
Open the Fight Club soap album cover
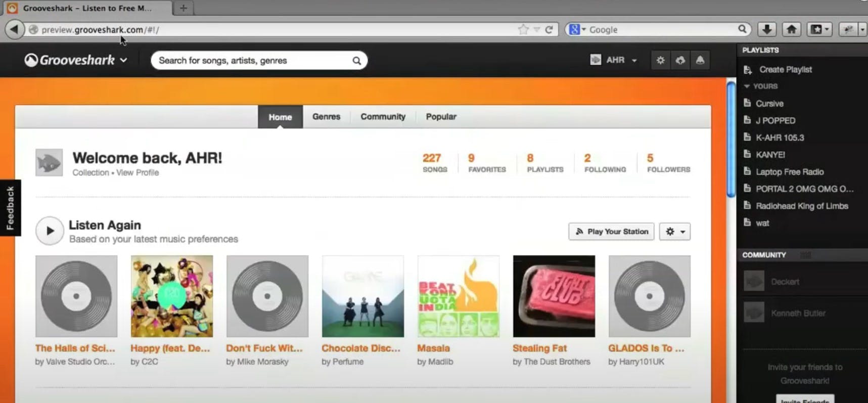(554, 296)
